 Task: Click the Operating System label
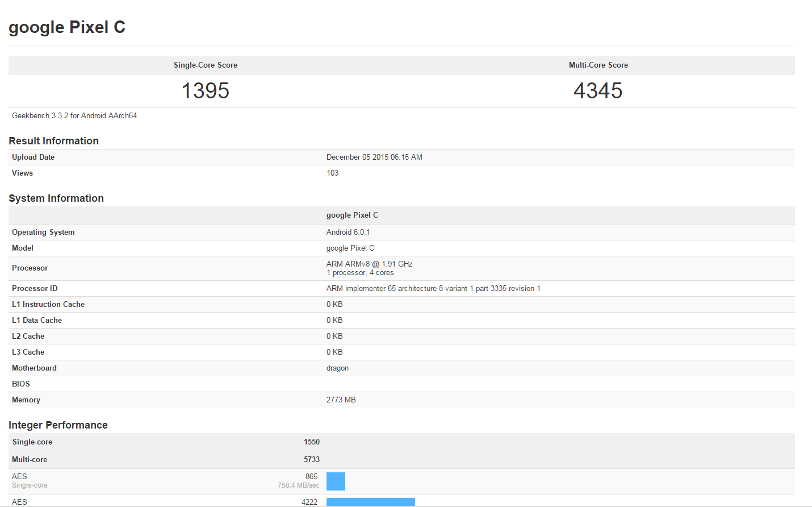click(43, 232)
